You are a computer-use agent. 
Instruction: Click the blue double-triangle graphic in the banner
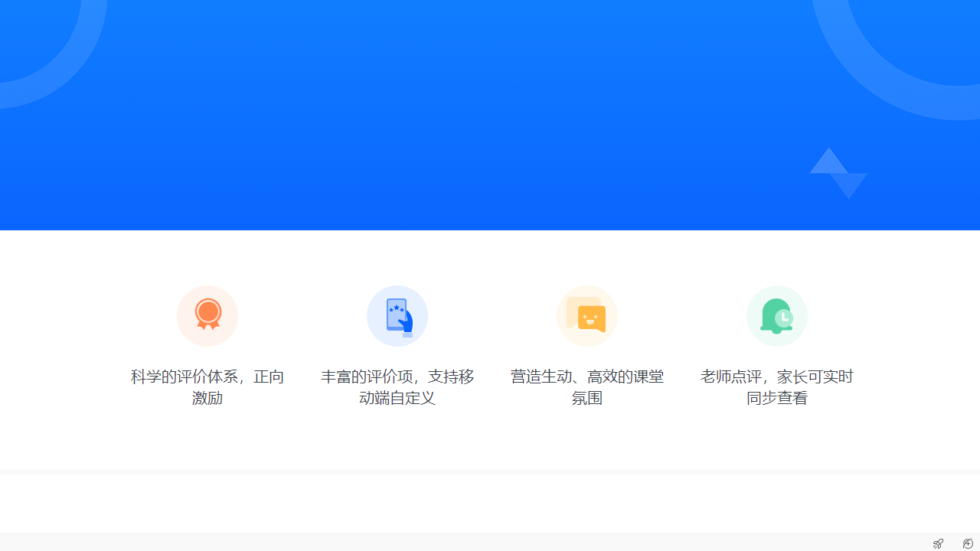(838, 173)
